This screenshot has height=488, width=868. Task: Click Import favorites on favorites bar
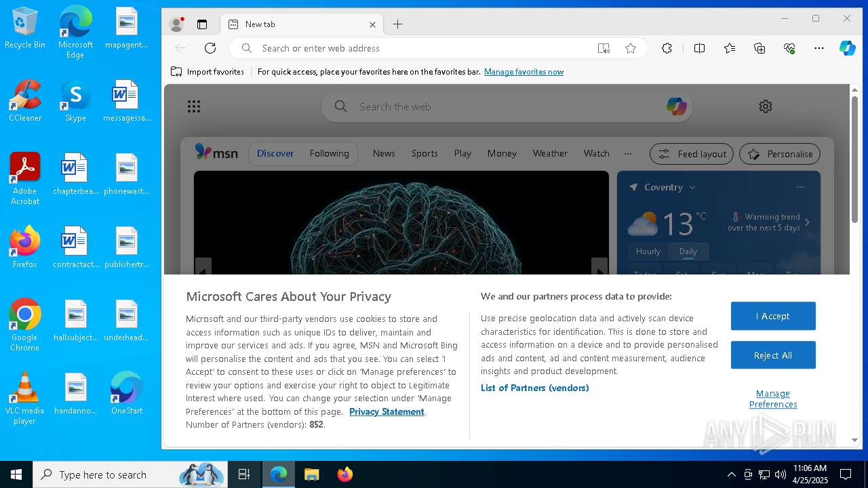pos(208,72)
